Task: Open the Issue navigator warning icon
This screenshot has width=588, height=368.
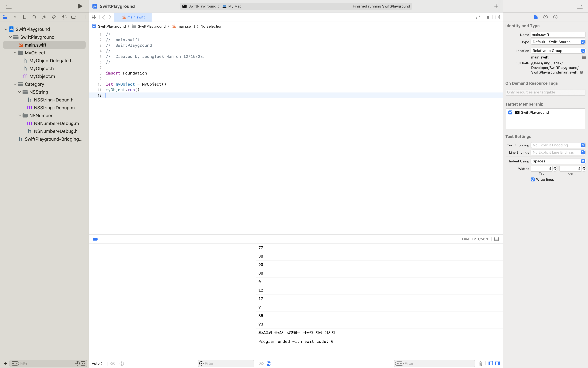Action: (44, 17)
